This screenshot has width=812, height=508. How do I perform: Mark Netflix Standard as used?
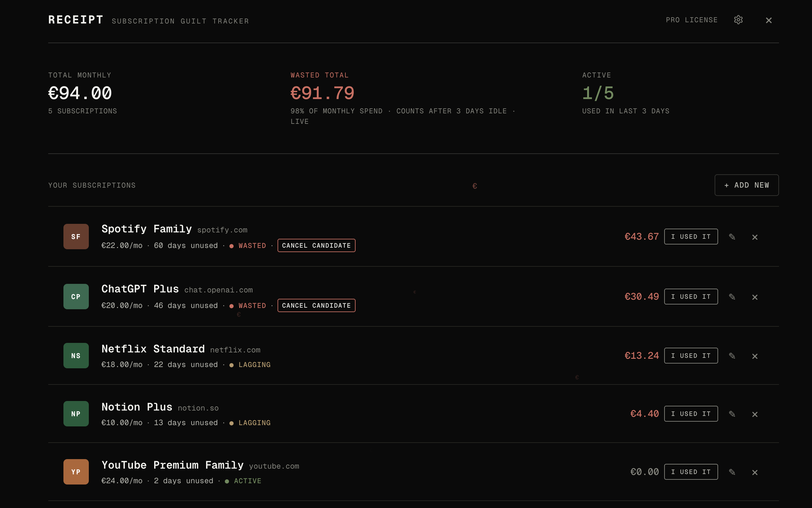tap(691, 356)
